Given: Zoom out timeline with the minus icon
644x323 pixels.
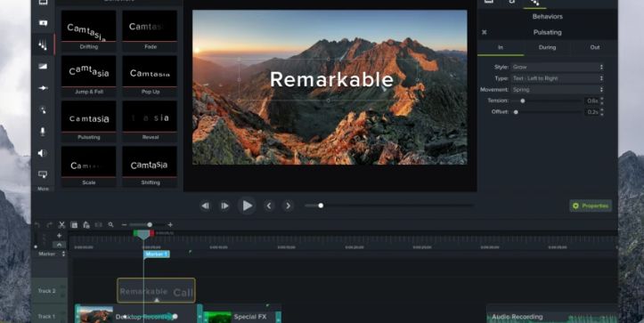Looking at the screenshot, I should 124,225.
